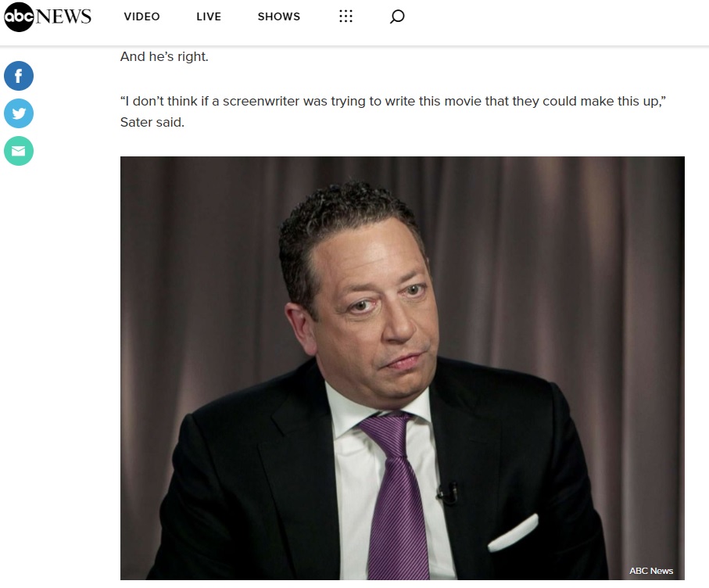
Task: Open the search magnifier icon
Action: 397,16
